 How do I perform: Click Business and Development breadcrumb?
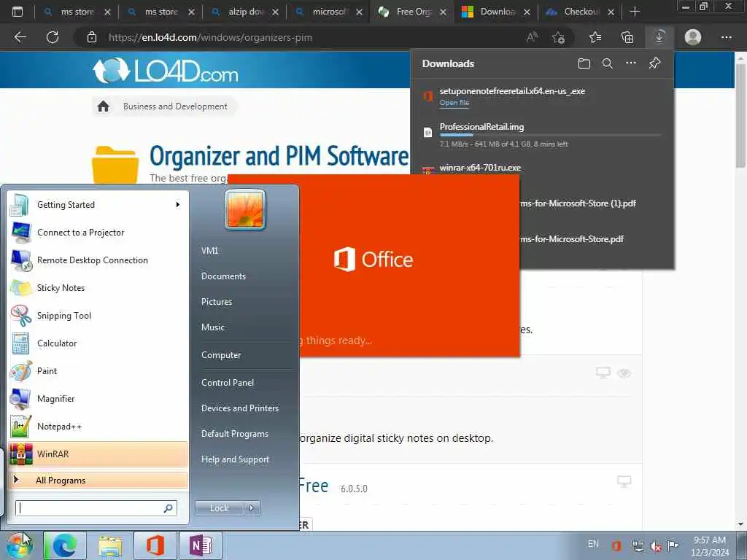click(x=175, y=106)
